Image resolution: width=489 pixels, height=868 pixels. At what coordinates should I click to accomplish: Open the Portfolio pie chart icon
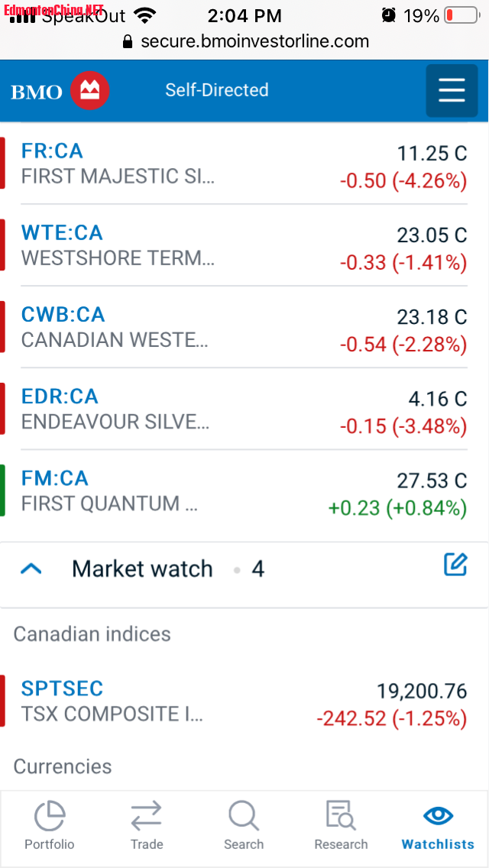pyautogui.click(x=50, y=817)
